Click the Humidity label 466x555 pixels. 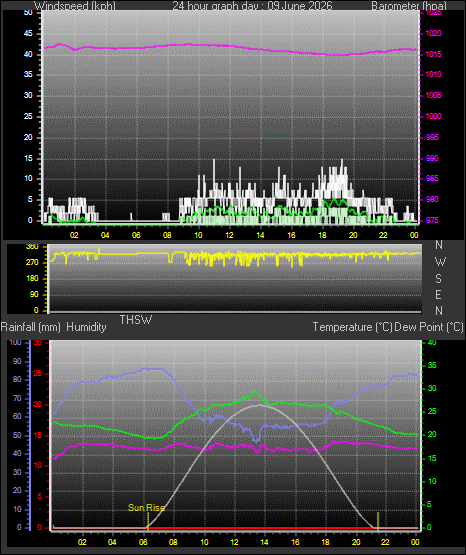click(x=86, y=327)
